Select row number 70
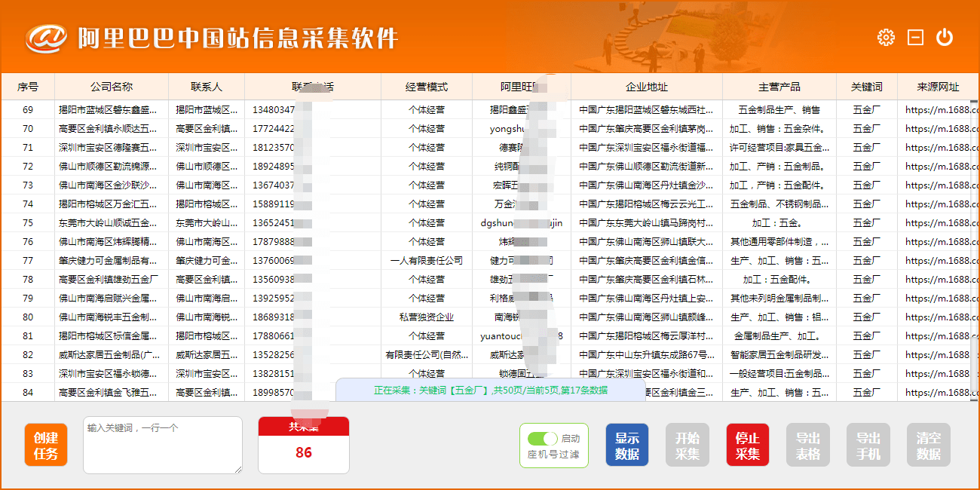 (28, 128)
